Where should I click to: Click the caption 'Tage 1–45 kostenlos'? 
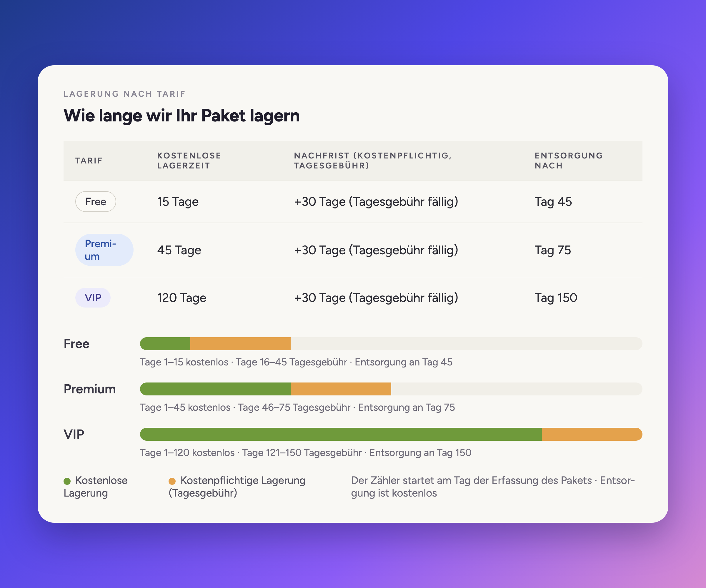tap(185, 407)
